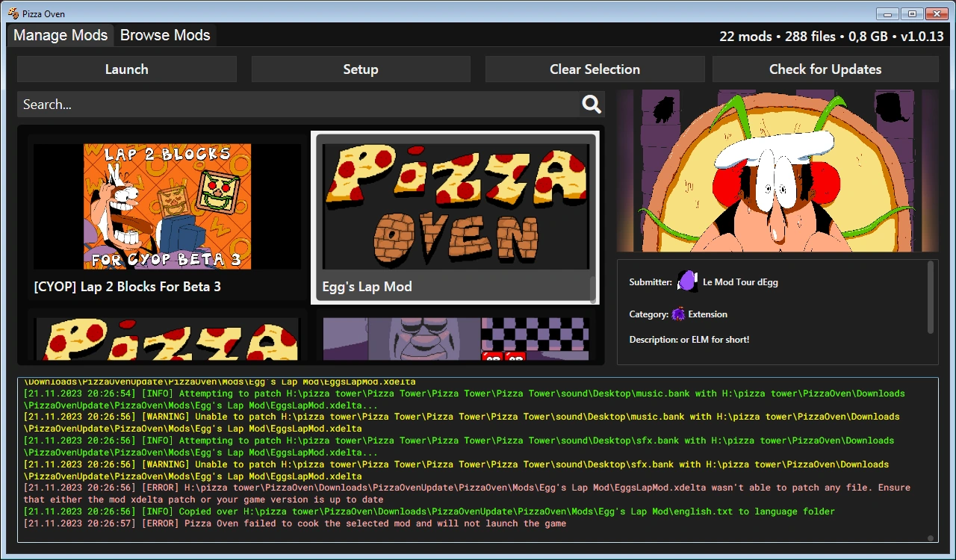Open the Setup dialog
Image resolution: width=956 pixels, height=560 pixels.
(361, 69)
